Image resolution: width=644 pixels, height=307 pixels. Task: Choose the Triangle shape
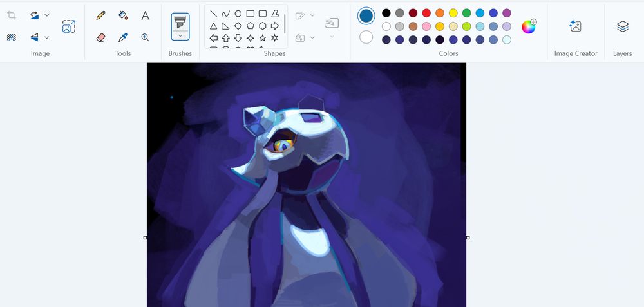click(214, 26)
